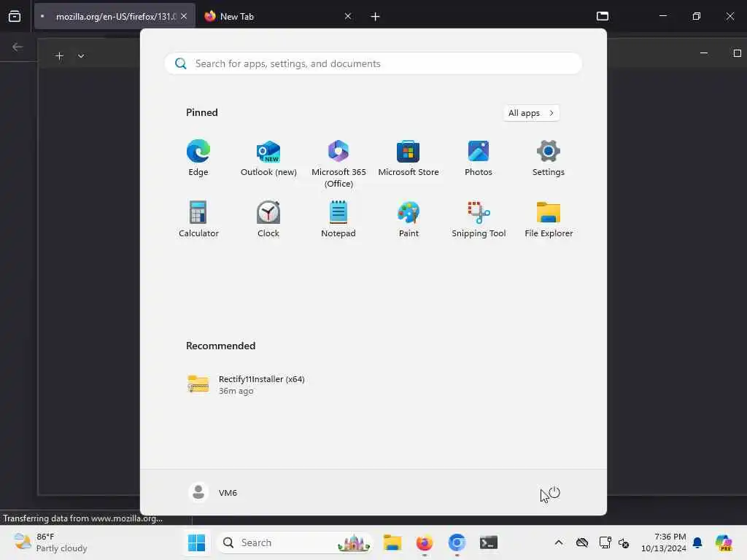Open Copilot preview icon on taskbar

point(723,542)
